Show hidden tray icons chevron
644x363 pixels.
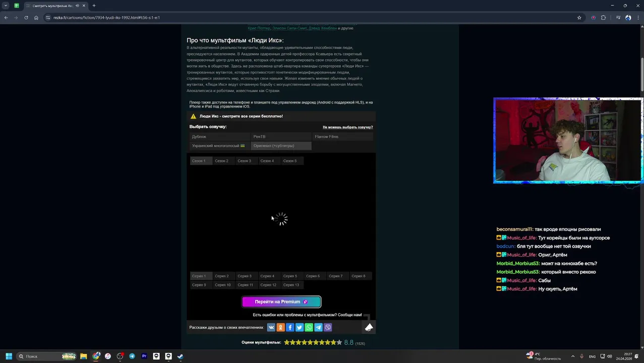coord(573,356)
